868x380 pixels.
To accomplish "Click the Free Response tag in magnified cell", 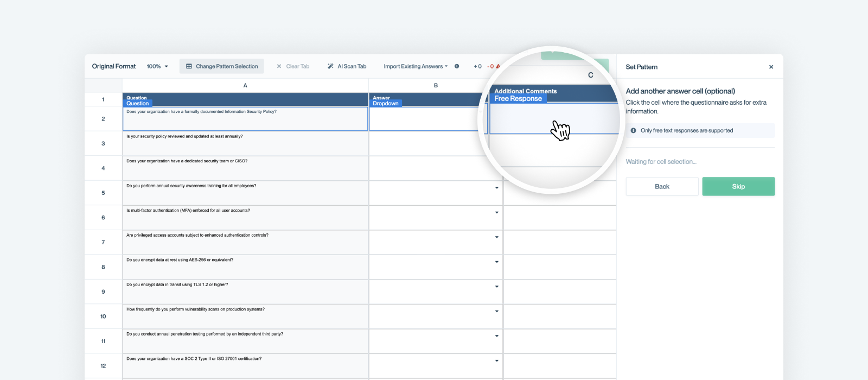I will click(518, 99).
